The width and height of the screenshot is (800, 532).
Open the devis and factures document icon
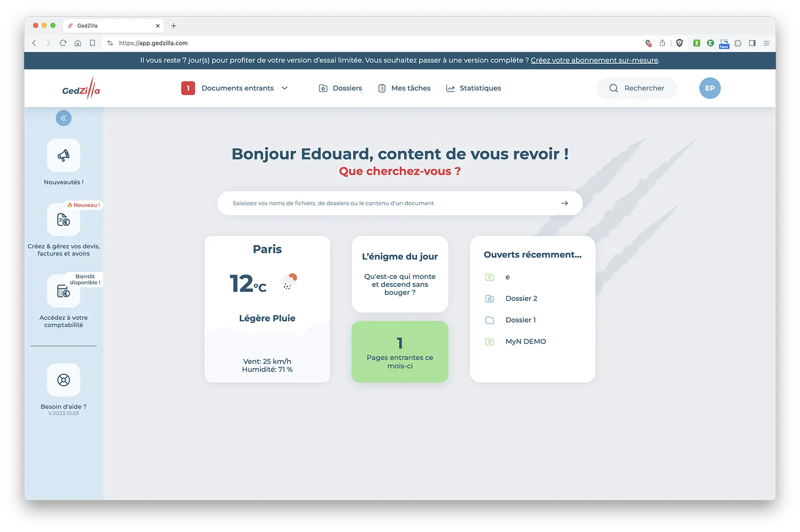click(x=63, y=219)
